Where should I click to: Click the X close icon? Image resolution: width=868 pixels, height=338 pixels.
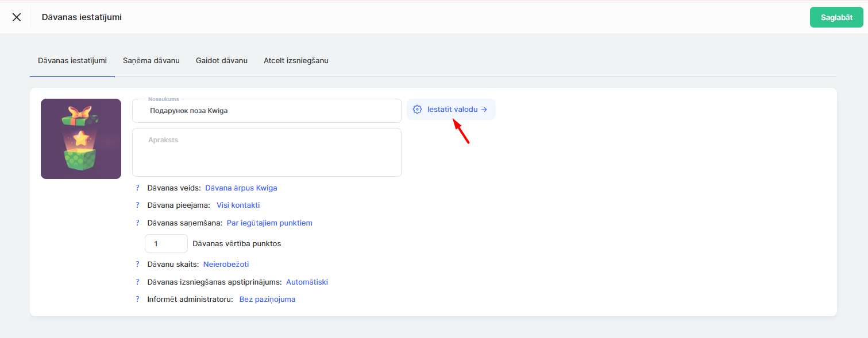(x=17, y=17)
